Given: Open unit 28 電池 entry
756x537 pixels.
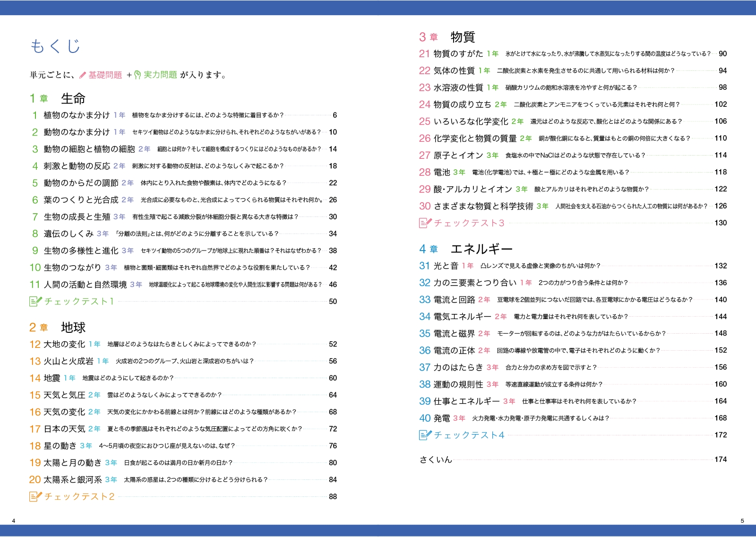Looking at the screenshot, I should pos(441,172).
